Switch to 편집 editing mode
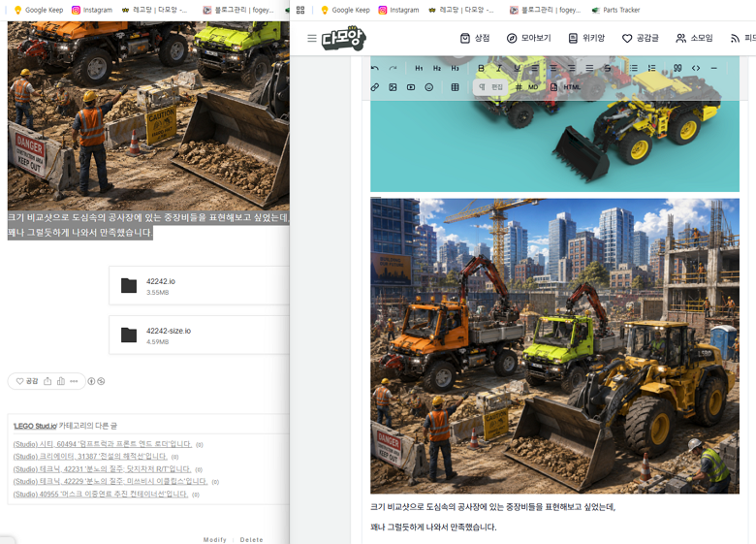 [490, 87]
